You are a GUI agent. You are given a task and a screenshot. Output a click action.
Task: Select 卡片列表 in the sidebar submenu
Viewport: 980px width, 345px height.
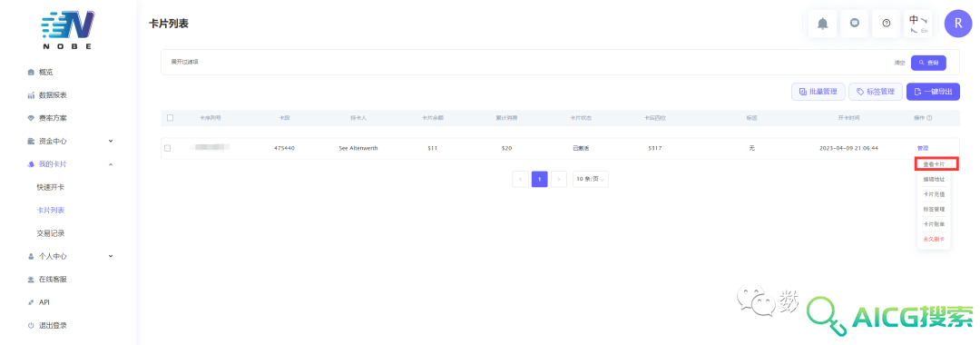51,211
